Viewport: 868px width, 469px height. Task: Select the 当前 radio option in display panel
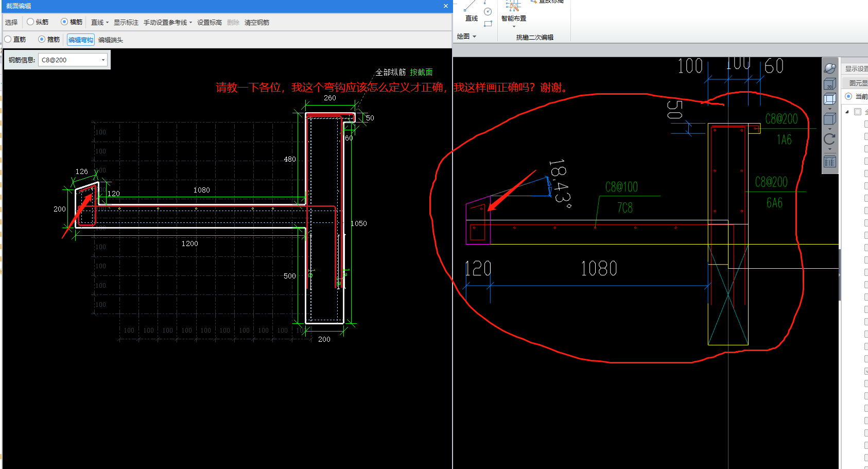[848, 96]
